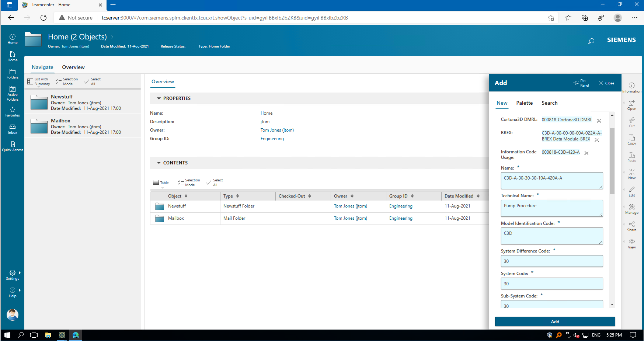Collapse the CONTENTS section
644x341 pixels.
(159, 163)
